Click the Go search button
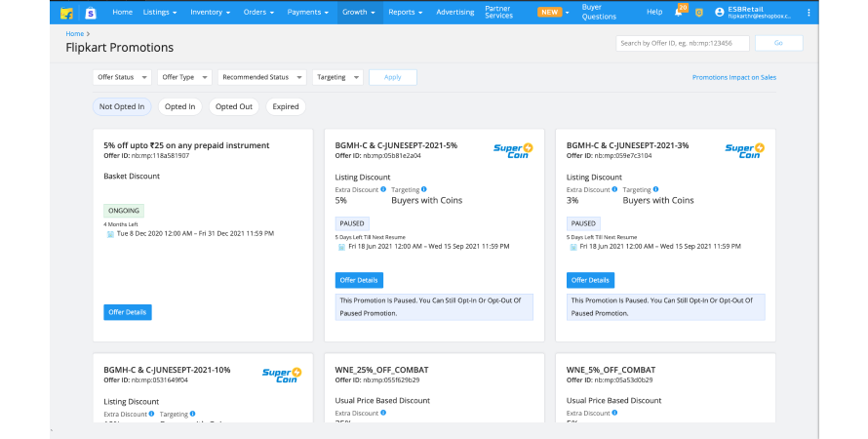 pos(778,43)
